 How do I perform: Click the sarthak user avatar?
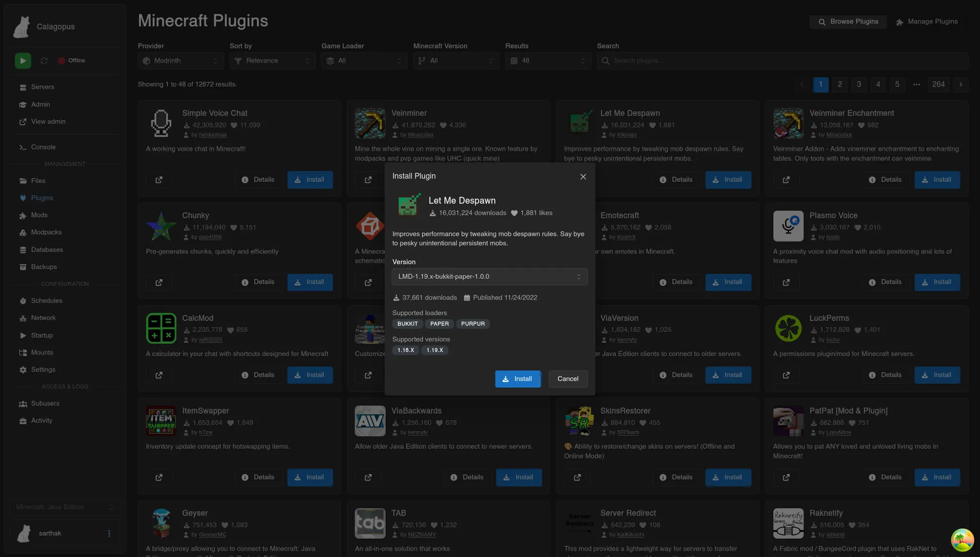click(x=24, y=533)
